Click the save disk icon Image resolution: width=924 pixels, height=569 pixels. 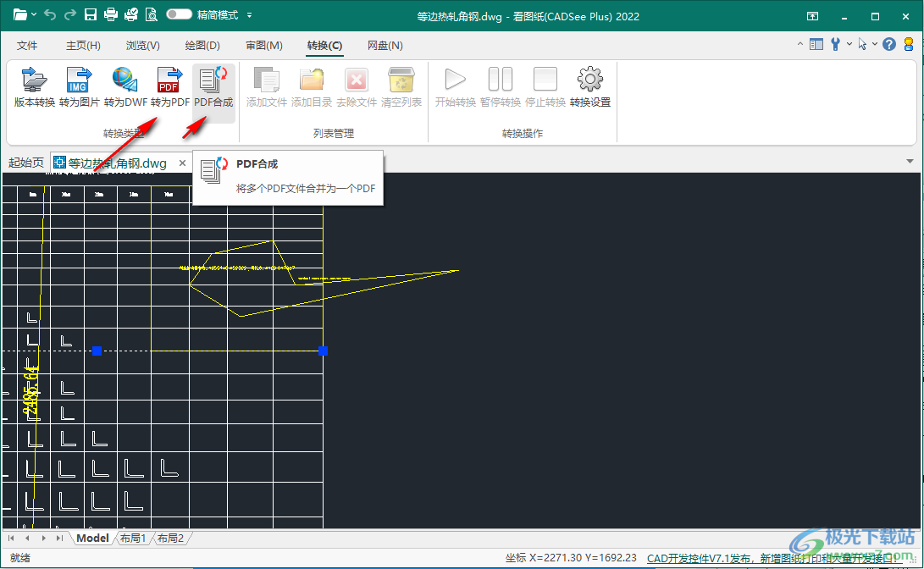(x=90, y=14)
